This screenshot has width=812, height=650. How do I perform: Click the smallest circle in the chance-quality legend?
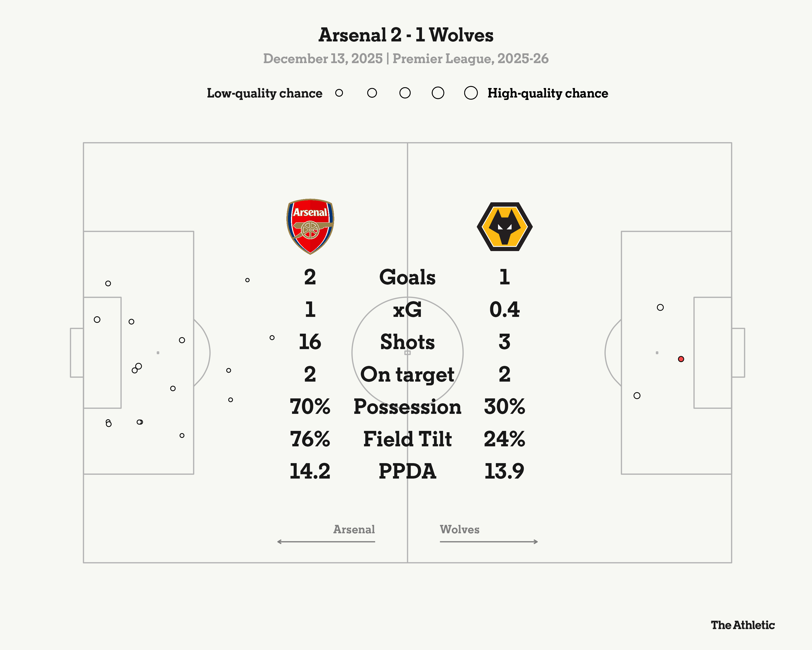point(339,93)
